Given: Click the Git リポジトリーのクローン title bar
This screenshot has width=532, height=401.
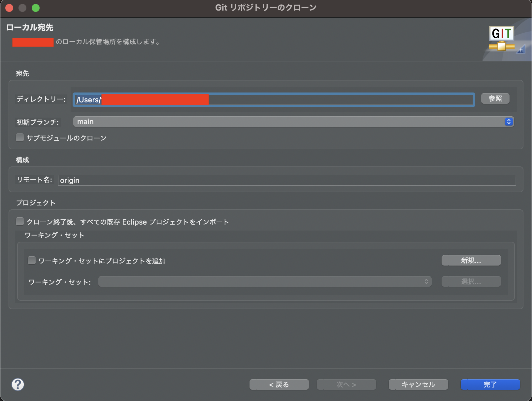Looking at the screenshot, I should point(266,7).
